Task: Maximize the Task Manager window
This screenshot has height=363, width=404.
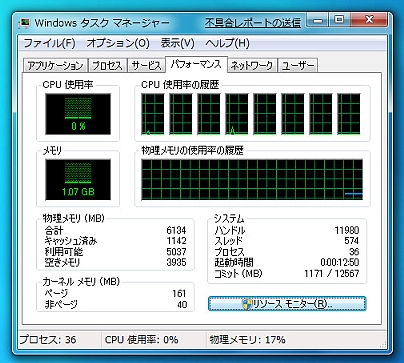Action: coord(339,20)
